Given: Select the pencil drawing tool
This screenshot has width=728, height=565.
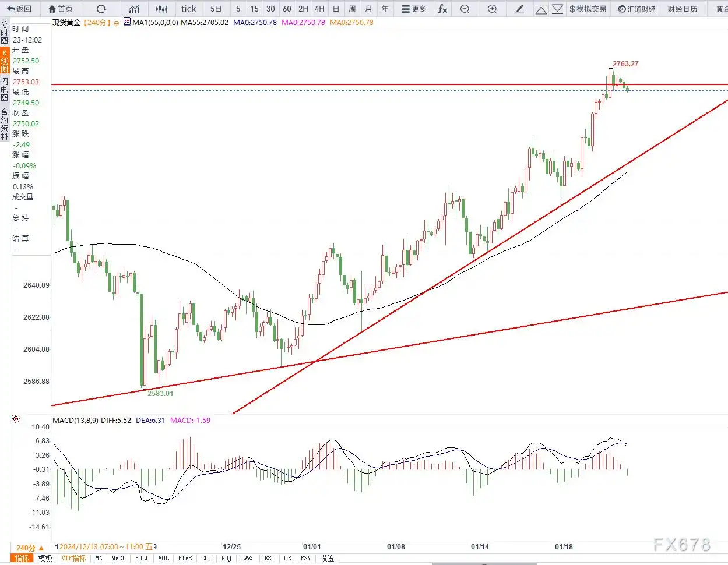Looking at the screenshot, I should tap(520, 9).
